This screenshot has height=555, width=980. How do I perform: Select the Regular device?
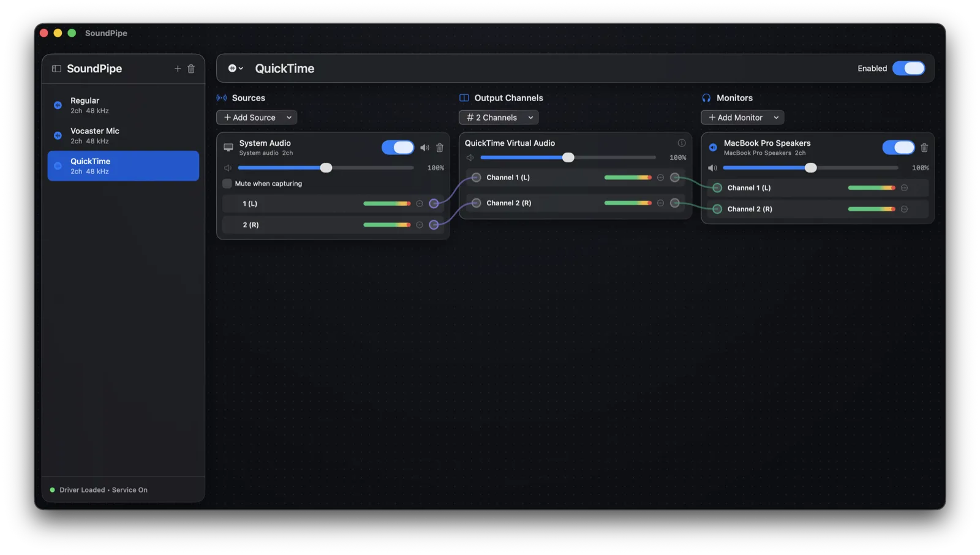(x=123, y=105)
